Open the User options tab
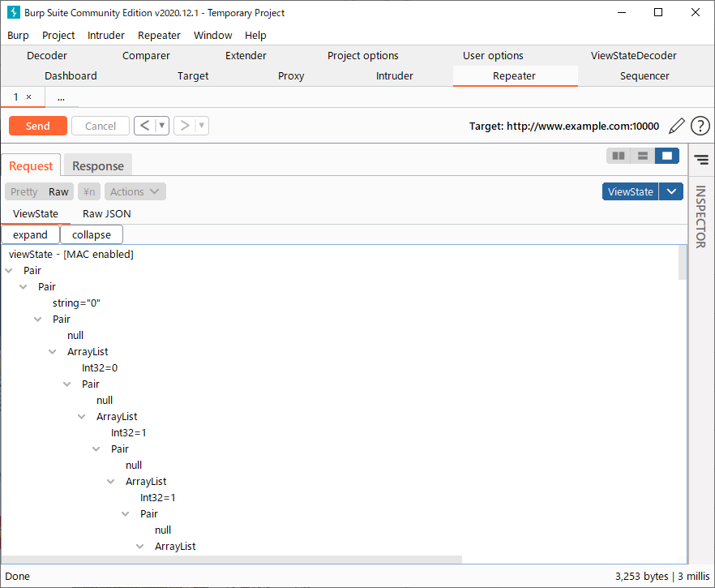Viewport: 715px width, 588px height. [493, 56]
